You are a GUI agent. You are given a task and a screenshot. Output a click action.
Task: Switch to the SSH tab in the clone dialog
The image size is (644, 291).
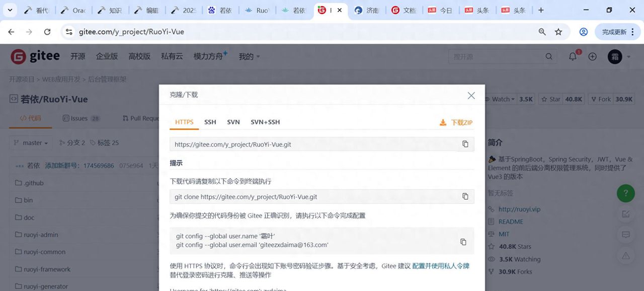(210, 122)
